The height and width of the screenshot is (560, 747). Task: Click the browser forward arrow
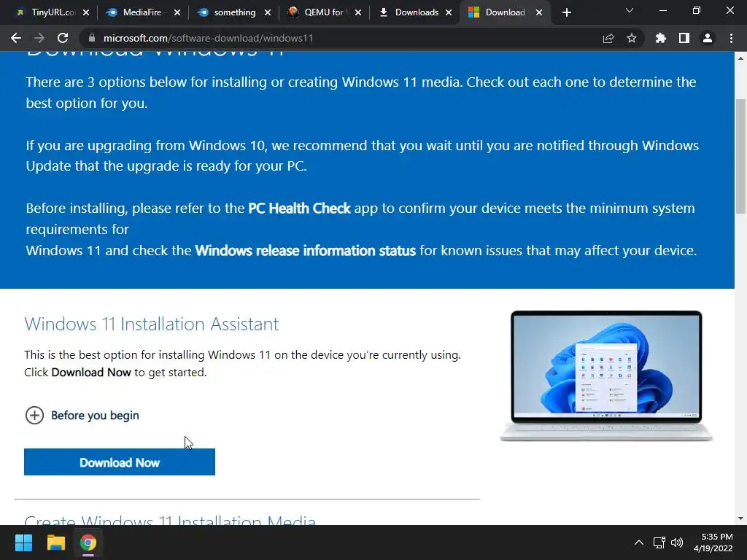pyautogui.click(x=39, y=38)
